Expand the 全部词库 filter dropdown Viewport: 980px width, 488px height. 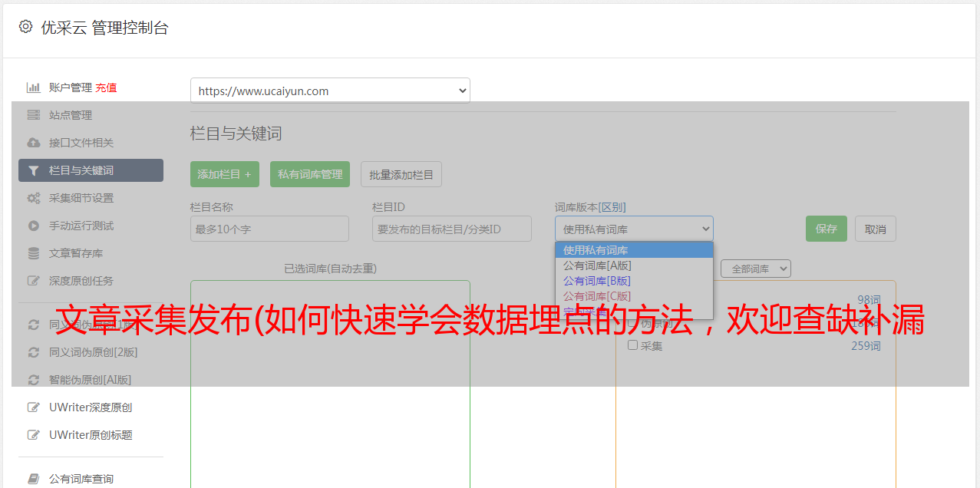click(755, 269)
